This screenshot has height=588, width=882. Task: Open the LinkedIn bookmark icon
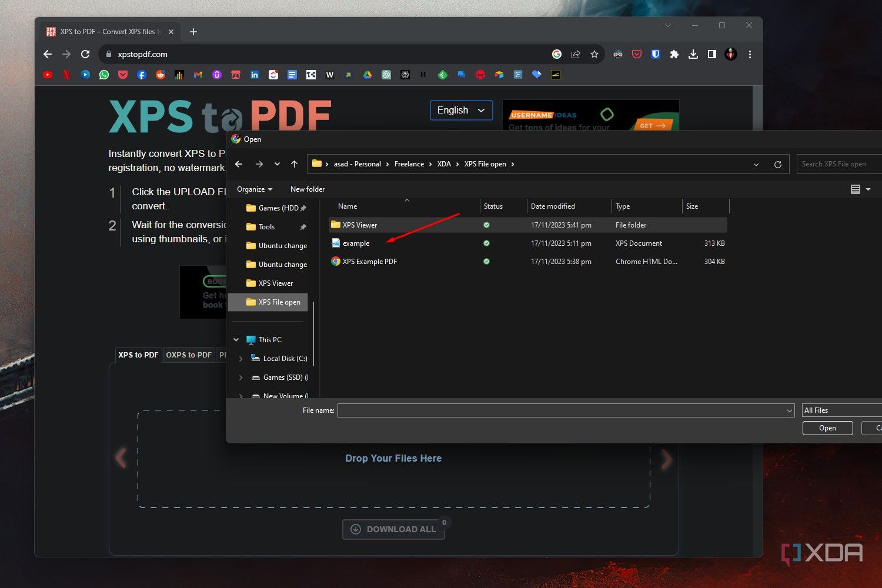point(255,75)
